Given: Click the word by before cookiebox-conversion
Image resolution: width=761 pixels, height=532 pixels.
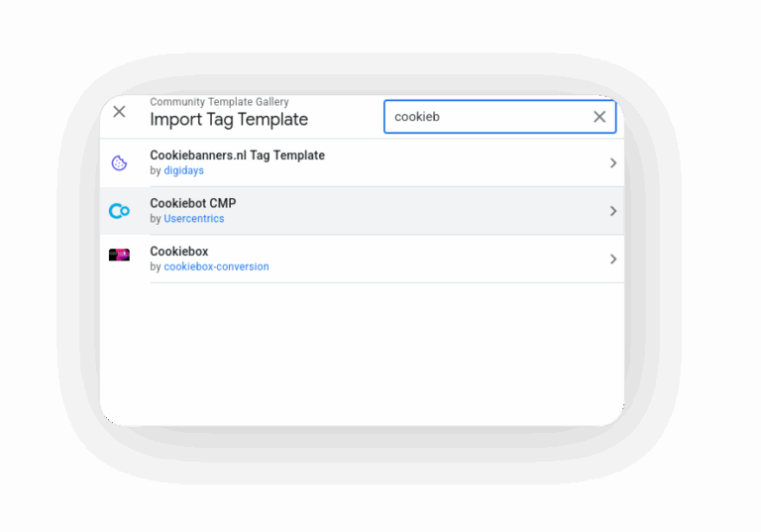Looking at the screenshot, I should [x=156, y=266].
